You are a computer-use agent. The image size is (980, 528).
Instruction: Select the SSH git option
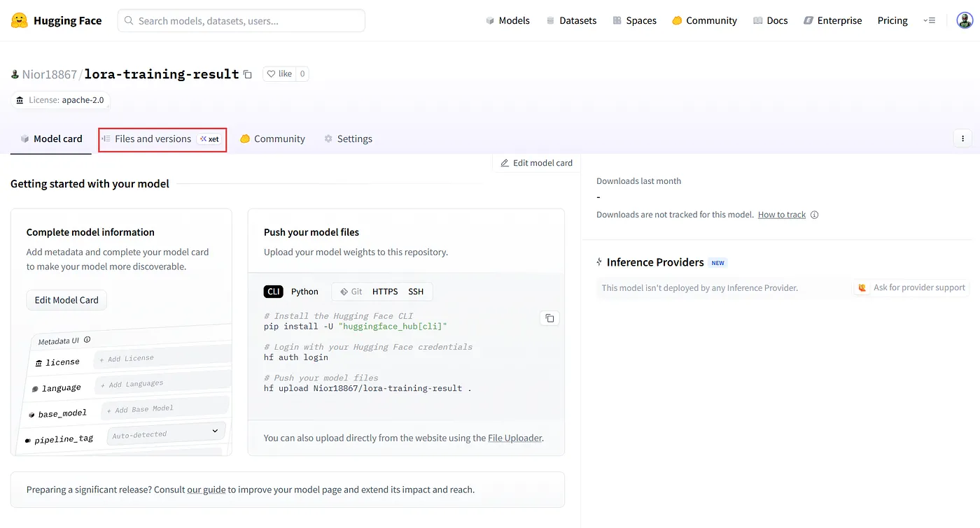click(416, 292)
